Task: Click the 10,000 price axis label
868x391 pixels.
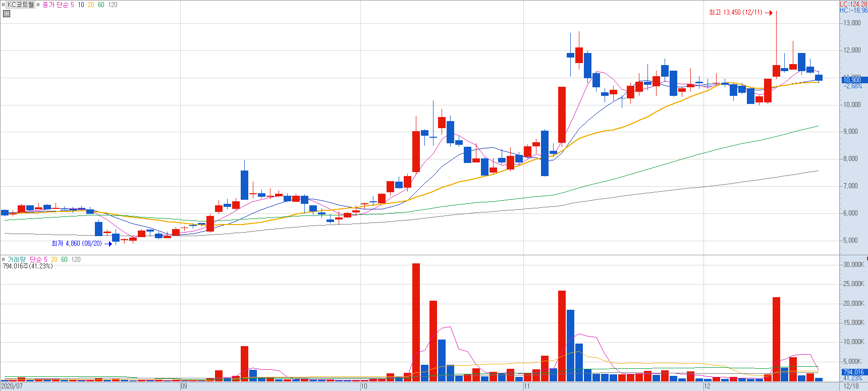Action: coord(852,105)
